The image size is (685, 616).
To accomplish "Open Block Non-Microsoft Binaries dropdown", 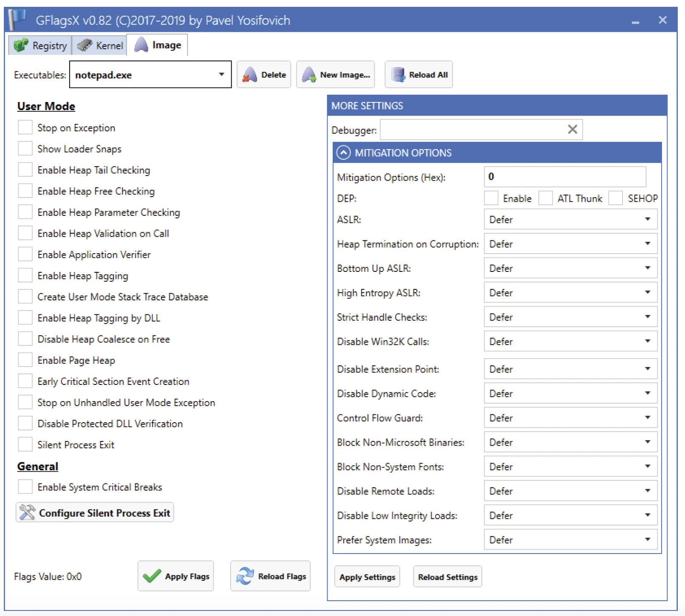I will [x=571, y=442].
